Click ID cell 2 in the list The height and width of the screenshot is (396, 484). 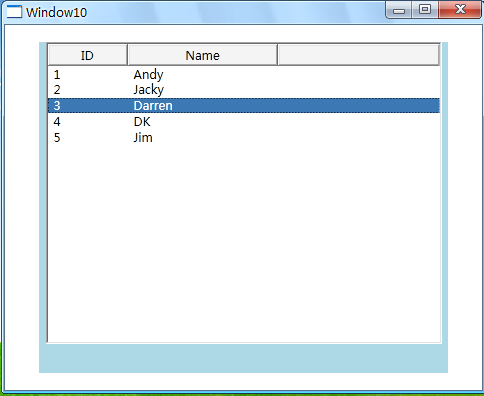[57, 90]
